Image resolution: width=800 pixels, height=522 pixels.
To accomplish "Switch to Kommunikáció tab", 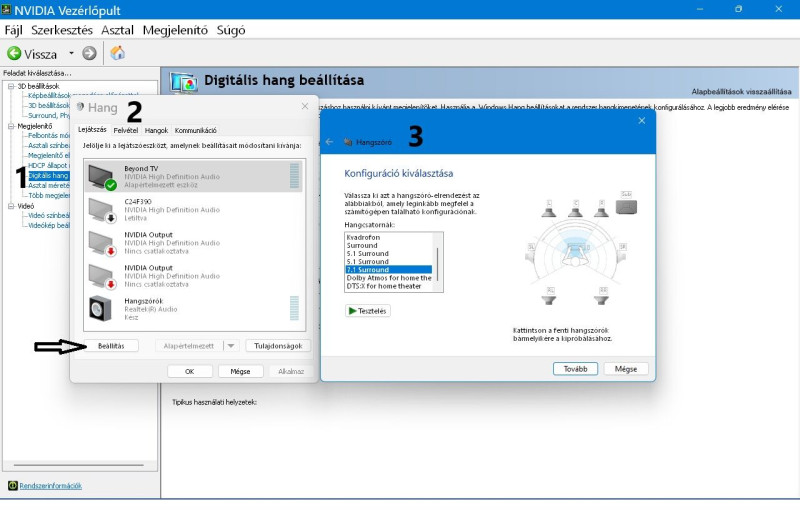I will [195, 130].
